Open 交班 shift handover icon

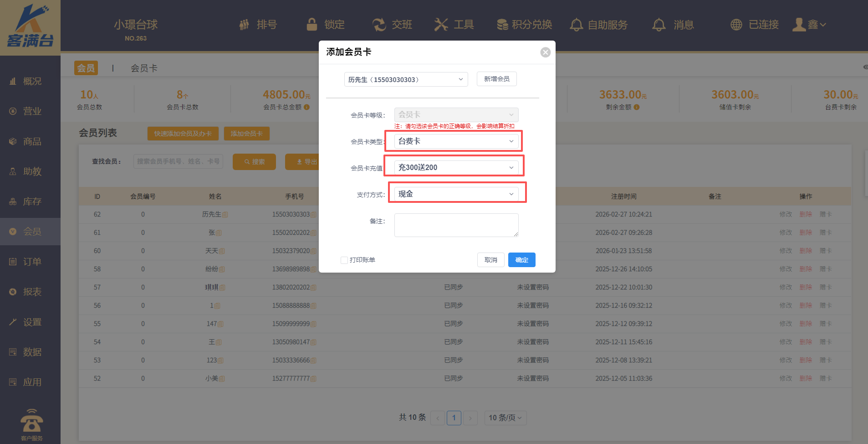pyautogui.click(x=379, y=25)
